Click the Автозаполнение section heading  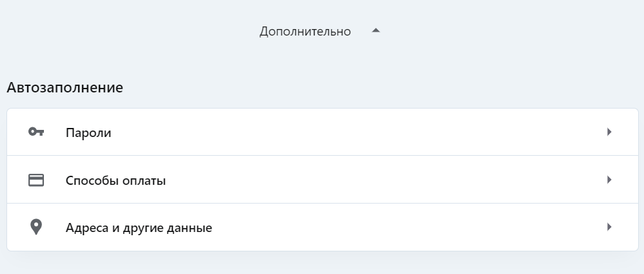click(65, 87)
